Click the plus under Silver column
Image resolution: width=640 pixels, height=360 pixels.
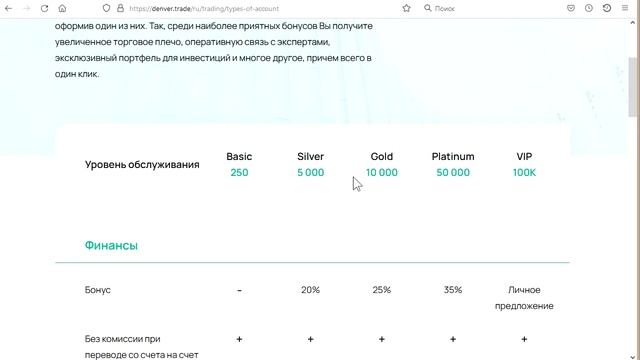coord(311,339)
